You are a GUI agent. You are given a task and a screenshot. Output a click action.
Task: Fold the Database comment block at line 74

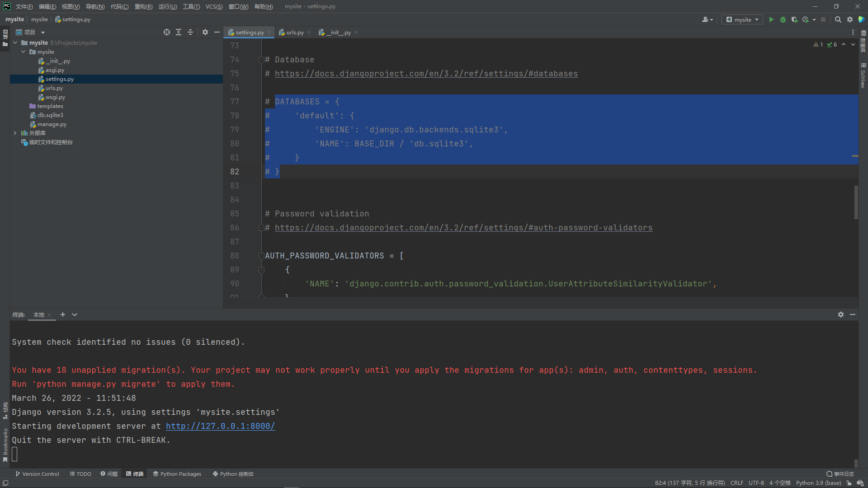261,60
